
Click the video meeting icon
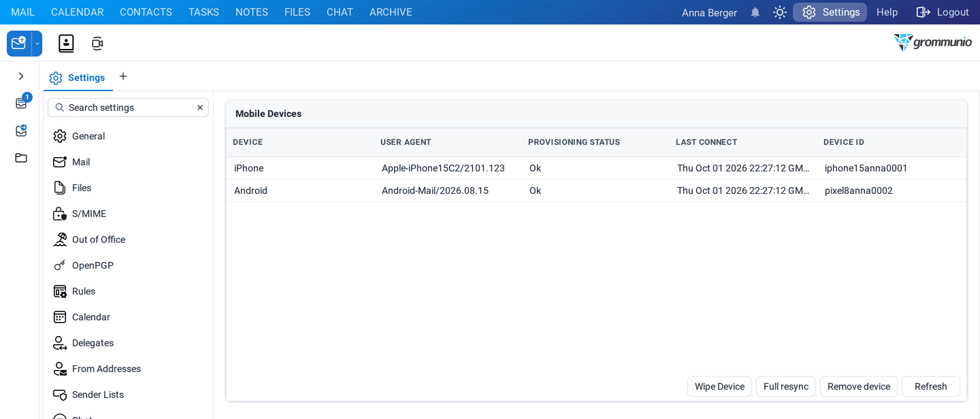97,44
